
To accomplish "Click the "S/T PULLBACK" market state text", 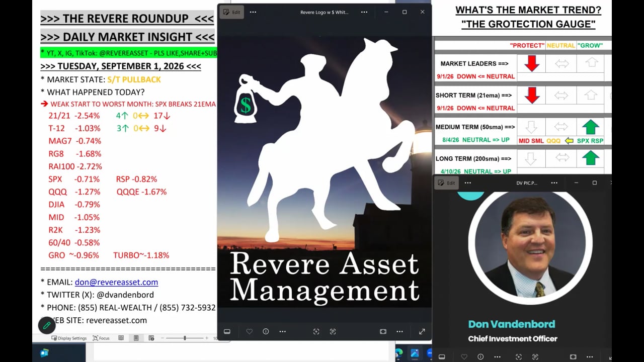I will (134, 79).
